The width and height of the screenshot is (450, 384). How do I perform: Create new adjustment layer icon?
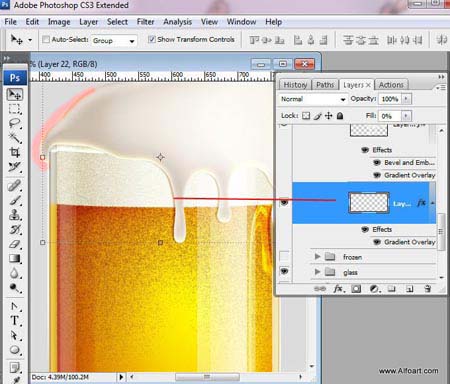[374, 289]
